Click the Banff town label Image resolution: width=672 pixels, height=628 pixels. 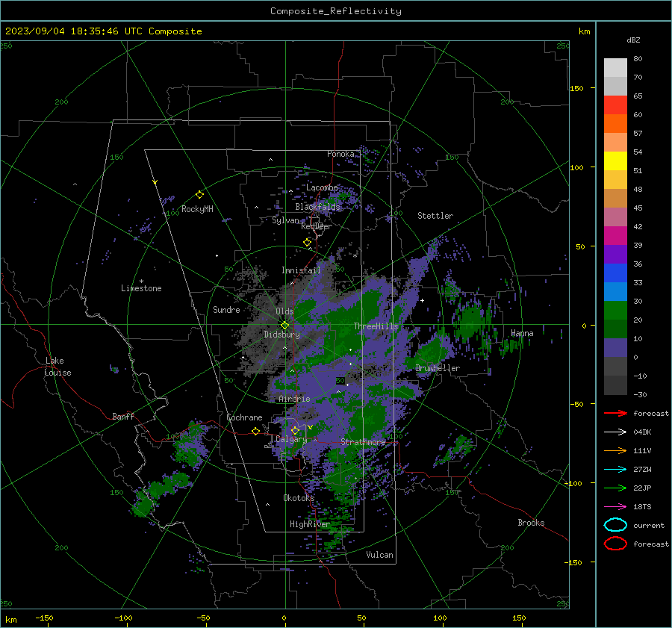point(123,416)
